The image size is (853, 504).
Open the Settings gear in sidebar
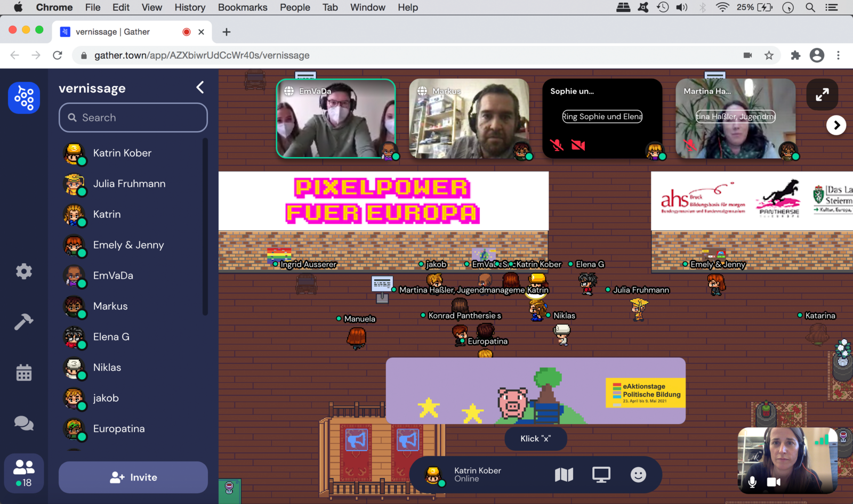(23, 272)
